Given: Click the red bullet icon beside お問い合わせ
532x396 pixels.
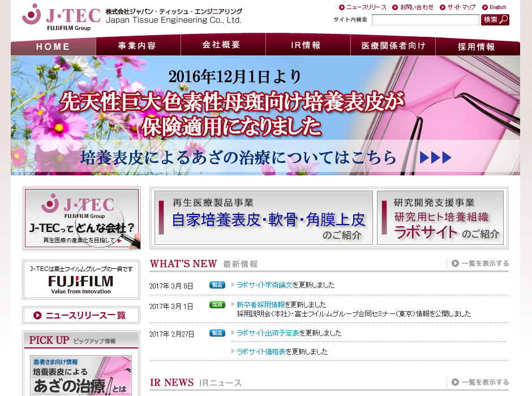Looking at the screenshot, I should tap(395, 7).
